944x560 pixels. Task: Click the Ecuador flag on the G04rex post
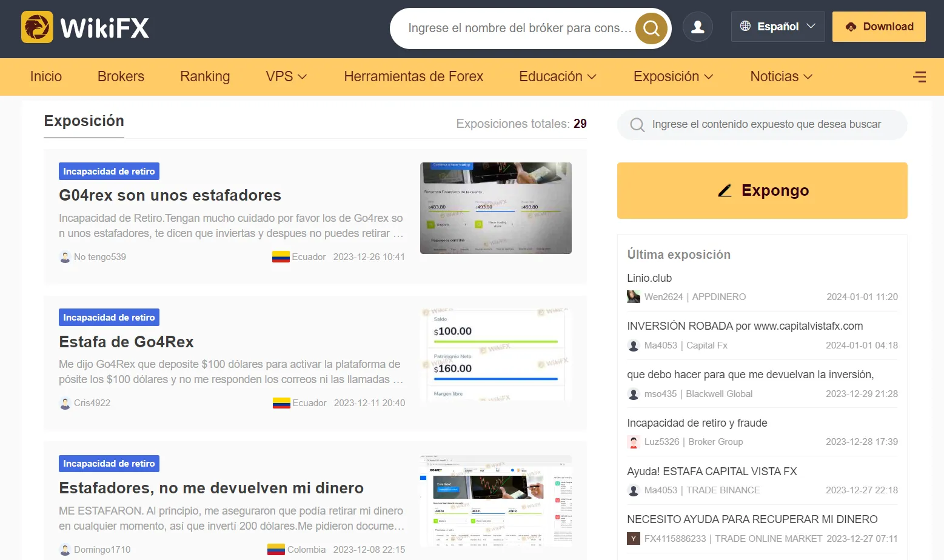pos(281,257)
